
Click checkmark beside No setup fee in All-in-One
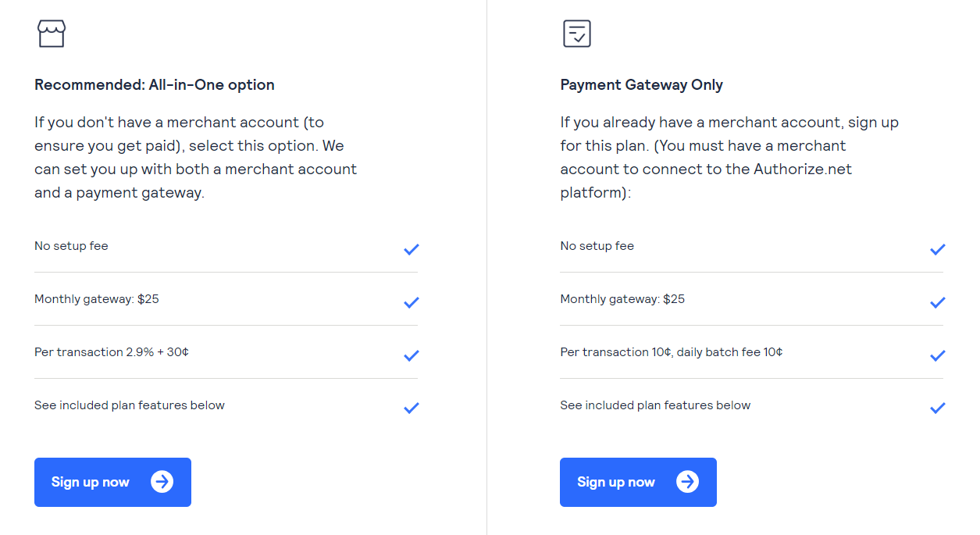tap(412, 249)
